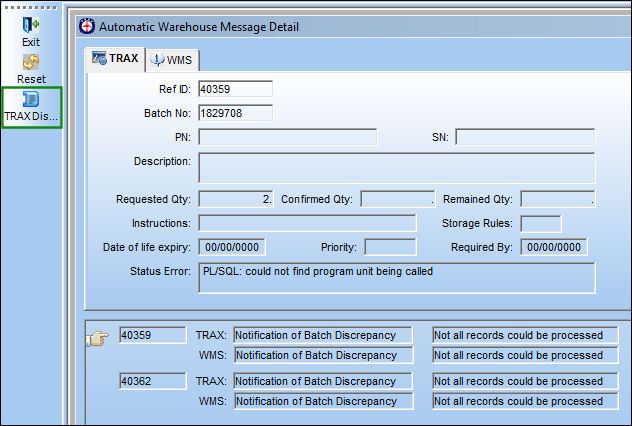
Task: Click WMS 'Not all records could be processed' for 40362
Action: [525, 401]
